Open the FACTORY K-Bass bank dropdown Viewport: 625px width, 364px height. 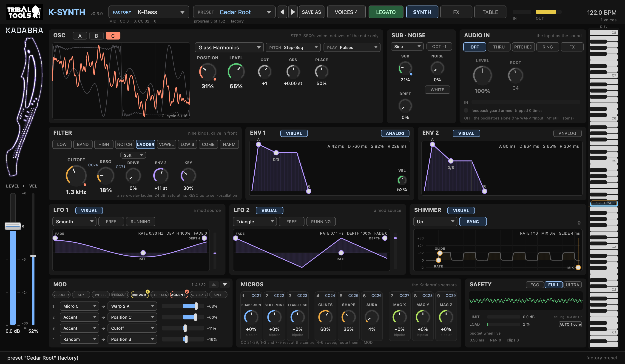click(149, 12)
